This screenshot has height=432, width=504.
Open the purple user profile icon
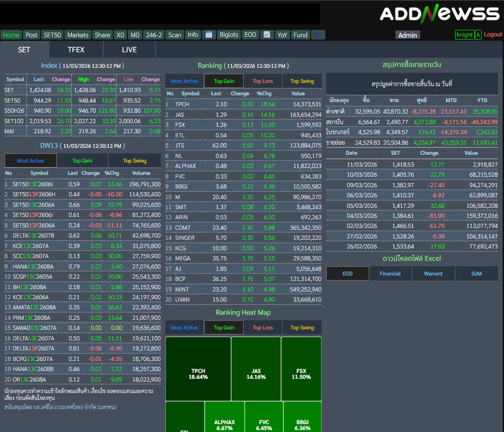tap(318, 35)
